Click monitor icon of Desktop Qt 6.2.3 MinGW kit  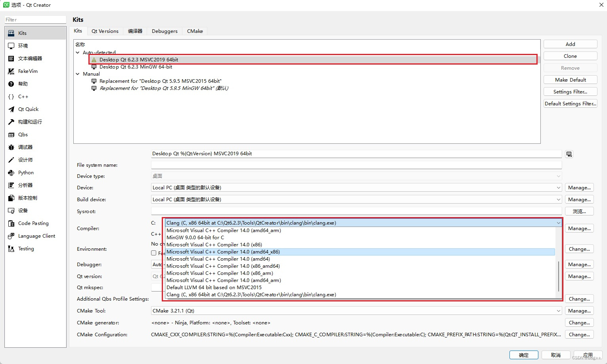tap(94, 67)
